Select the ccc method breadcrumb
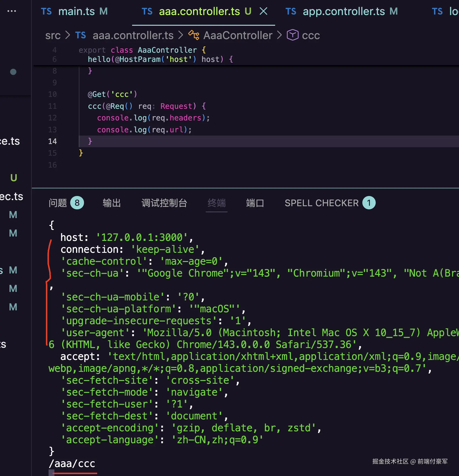459x476 pixels. tap(311, 35)
